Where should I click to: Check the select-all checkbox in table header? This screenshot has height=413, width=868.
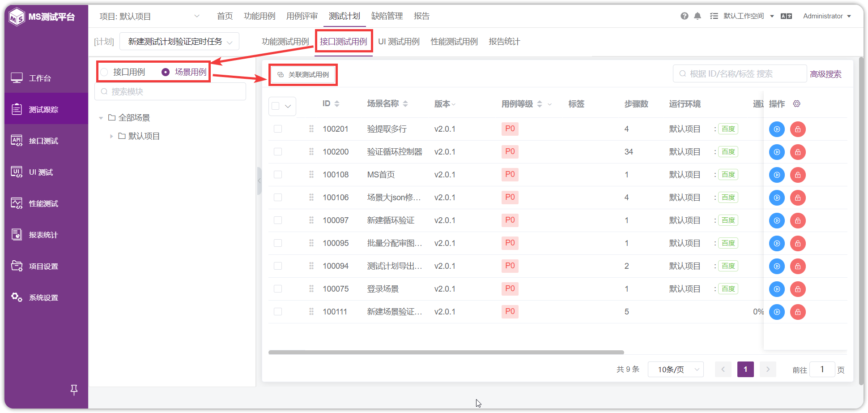tap(276, 106)
